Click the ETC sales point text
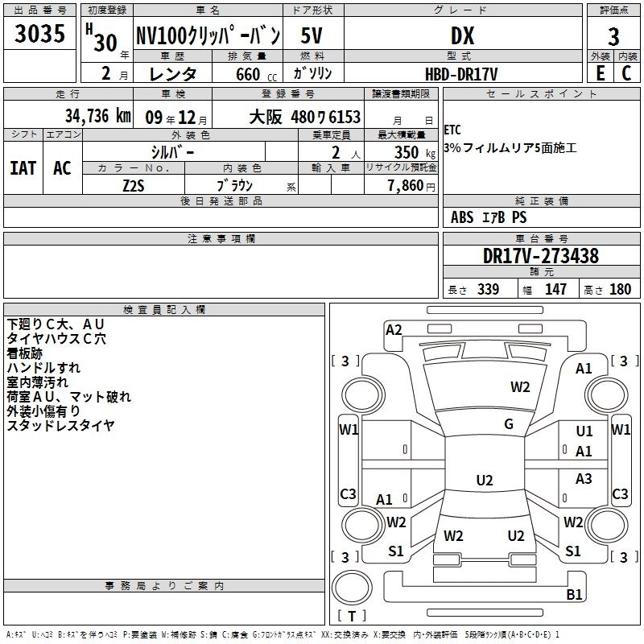The height and width of the screenshot is (644, 644). pyautogui.click(x=452, y=130)
